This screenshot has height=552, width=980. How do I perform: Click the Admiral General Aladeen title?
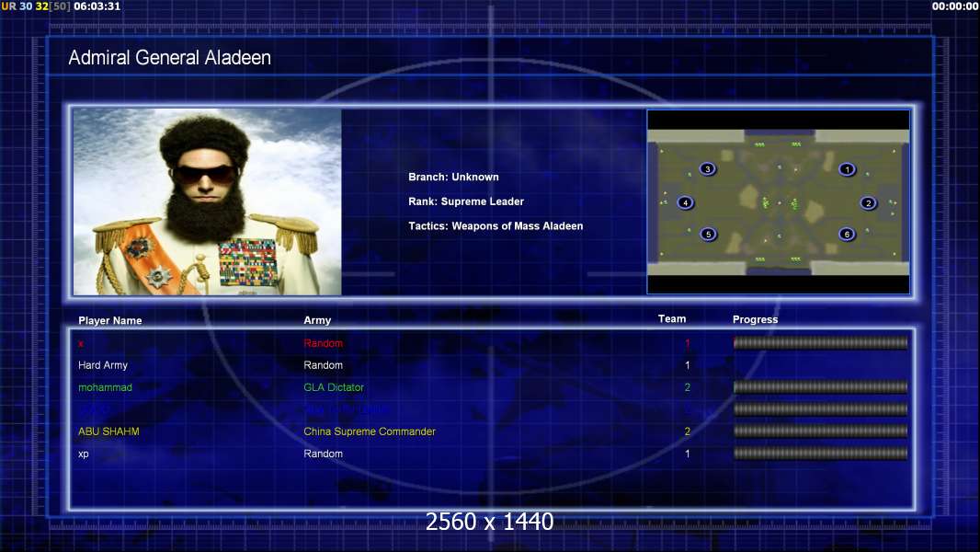(169, 58)
